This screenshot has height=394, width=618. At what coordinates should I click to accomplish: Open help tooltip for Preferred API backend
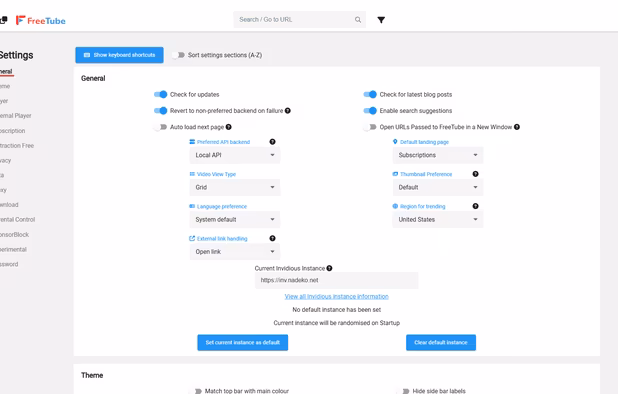[272, 142]
